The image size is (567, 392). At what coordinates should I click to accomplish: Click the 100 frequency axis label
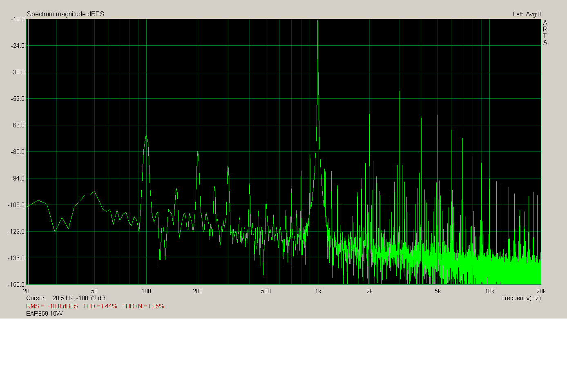click(146, 291)
